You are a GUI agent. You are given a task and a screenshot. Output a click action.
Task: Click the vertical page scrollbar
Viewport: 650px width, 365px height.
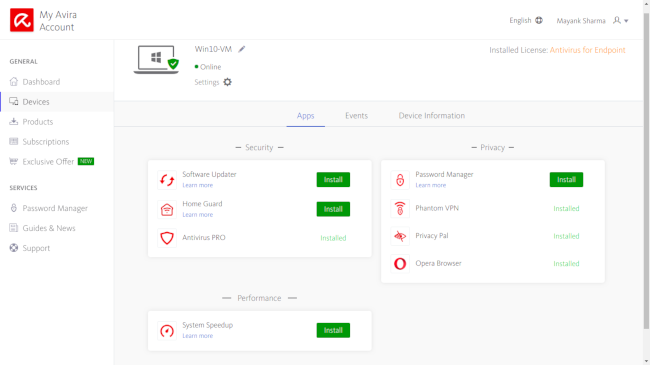tap(646, 170)
